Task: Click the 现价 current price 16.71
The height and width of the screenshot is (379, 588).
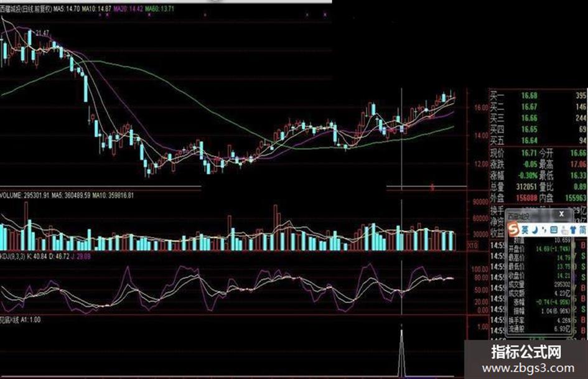Action: click(529, 152)
